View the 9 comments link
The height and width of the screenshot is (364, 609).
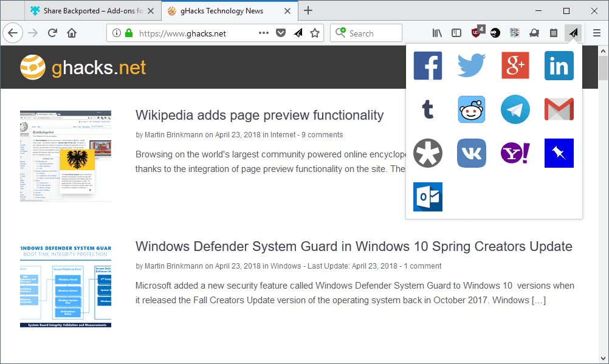coord(322,135)
